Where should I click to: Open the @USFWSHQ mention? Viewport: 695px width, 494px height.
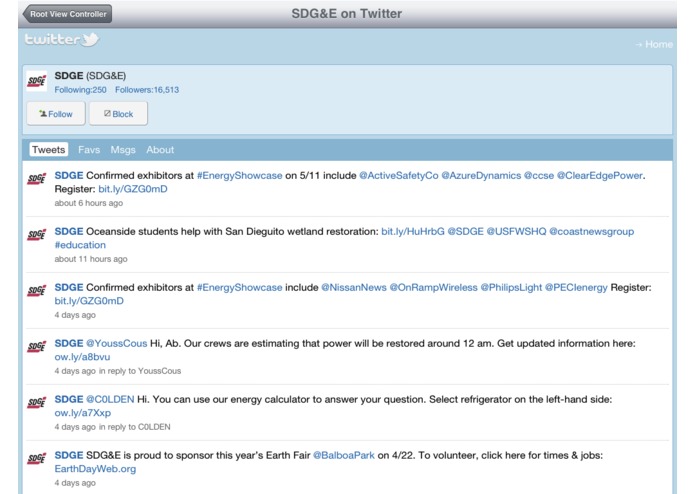tap(516, 231)
